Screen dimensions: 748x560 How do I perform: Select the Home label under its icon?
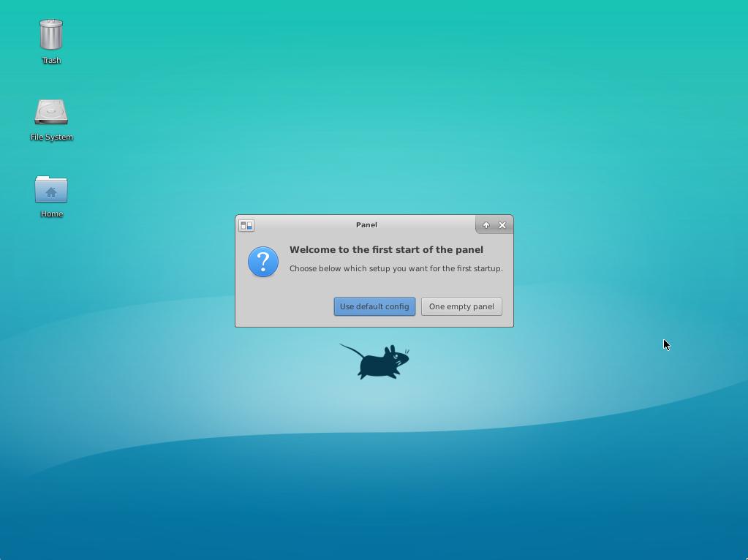[x=51, y=213]
